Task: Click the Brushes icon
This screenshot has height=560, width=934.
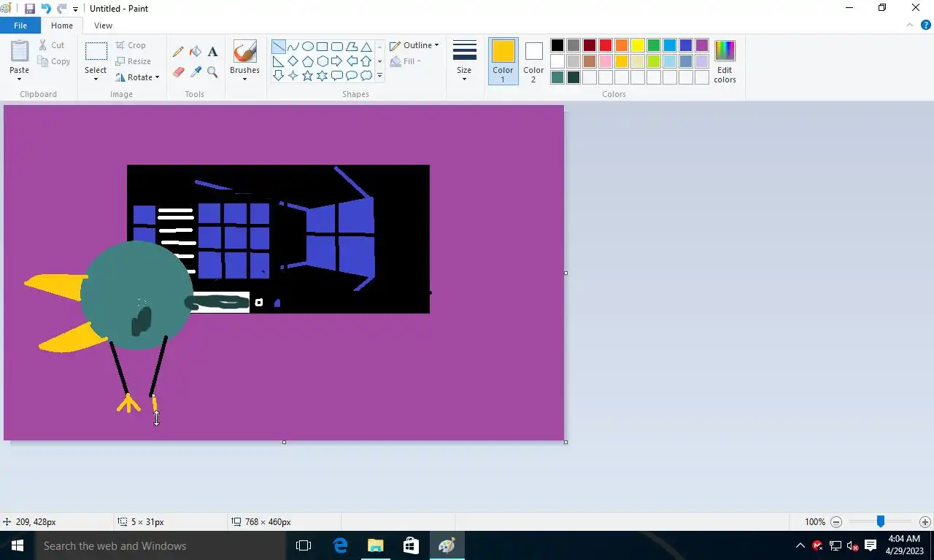Action: [x=244, y=52]
